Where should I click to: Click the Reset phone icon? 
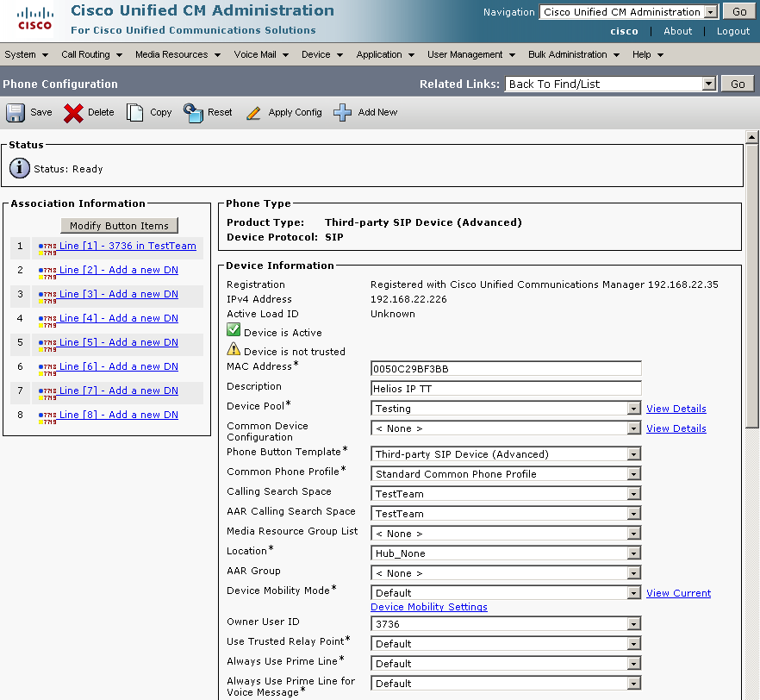[x=193, y=113]
